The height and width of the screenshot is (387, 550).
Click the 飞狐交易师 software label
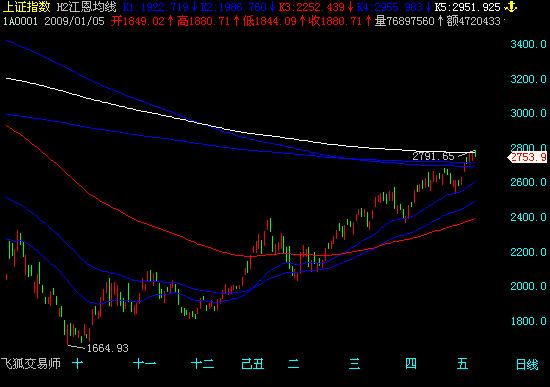31,363
